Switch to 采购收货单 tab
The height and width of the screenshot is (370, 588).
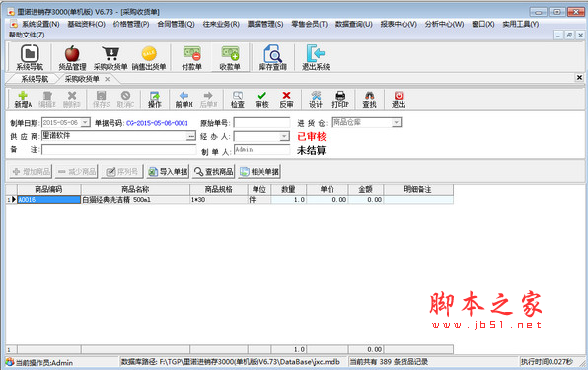[x=82, y=79]
